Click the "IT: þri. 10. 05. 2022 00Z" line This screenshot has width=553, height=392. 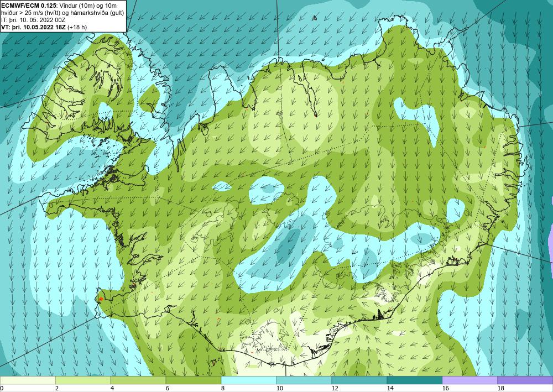point(33,20)
